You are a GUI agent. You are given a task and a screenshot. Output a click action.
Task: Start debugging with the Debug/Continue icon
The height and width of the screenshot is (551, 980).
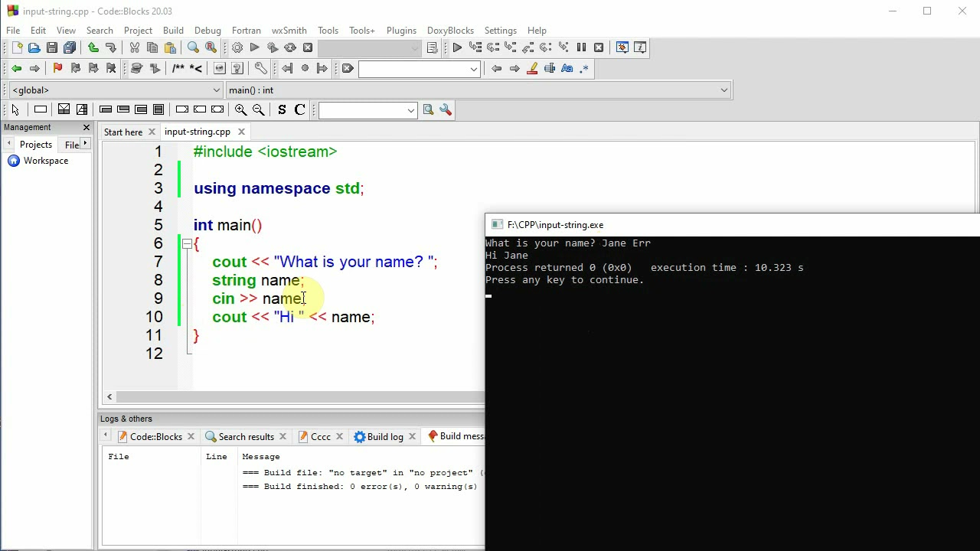coord(457,47)
